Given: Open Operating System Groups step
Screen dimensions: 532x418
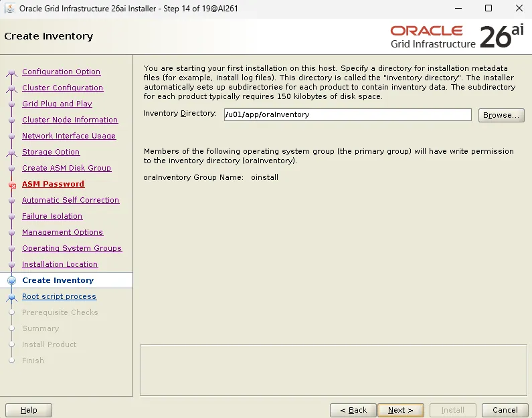Looking at the screenshot, I should coord(72,248).
